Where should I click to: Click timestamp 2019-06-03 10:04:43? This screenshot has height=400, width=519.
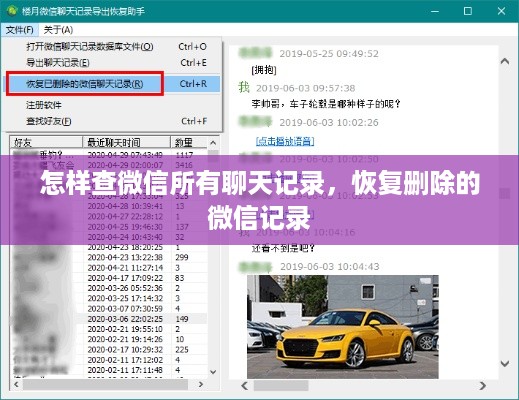tap(330, 267)
